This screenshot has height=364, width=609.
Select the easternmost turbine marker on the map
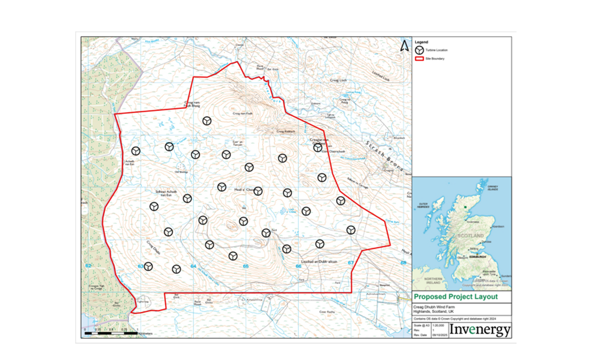[x=351, y=230]
